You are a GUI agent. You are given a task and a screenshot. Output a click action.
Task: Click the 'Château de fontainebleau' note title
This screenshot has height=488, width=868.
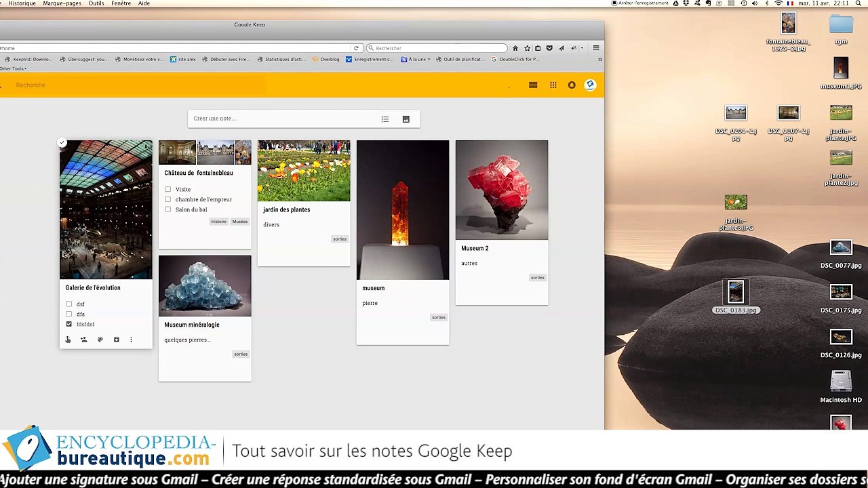pos(199,173)
